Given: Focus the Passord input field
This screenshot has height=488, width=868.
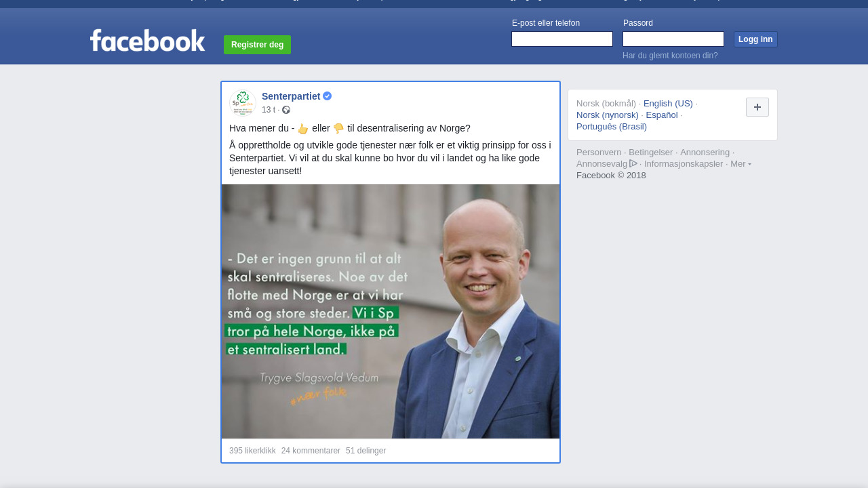Looking at the screenshot, I should [x=673, y=39].
